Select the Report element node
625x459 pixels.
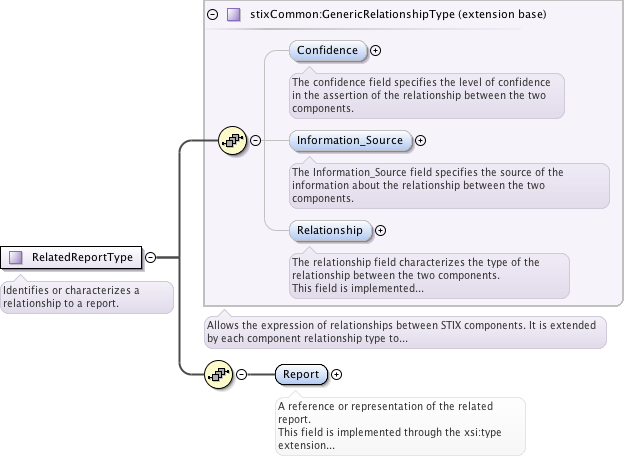pyautogui.click(x=301, y=375)
